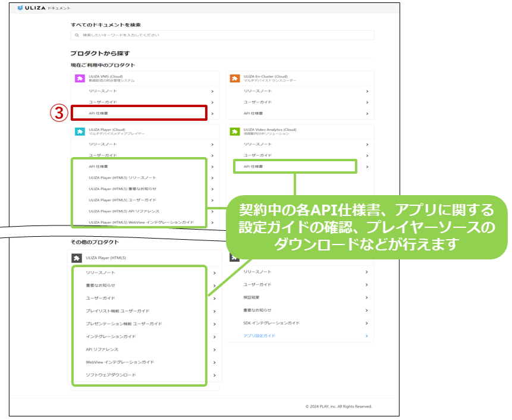Click the "ULIZA Video Analytics (Cloud)" card title
This screenshot has height=420, width=512.
click(270, 130)
